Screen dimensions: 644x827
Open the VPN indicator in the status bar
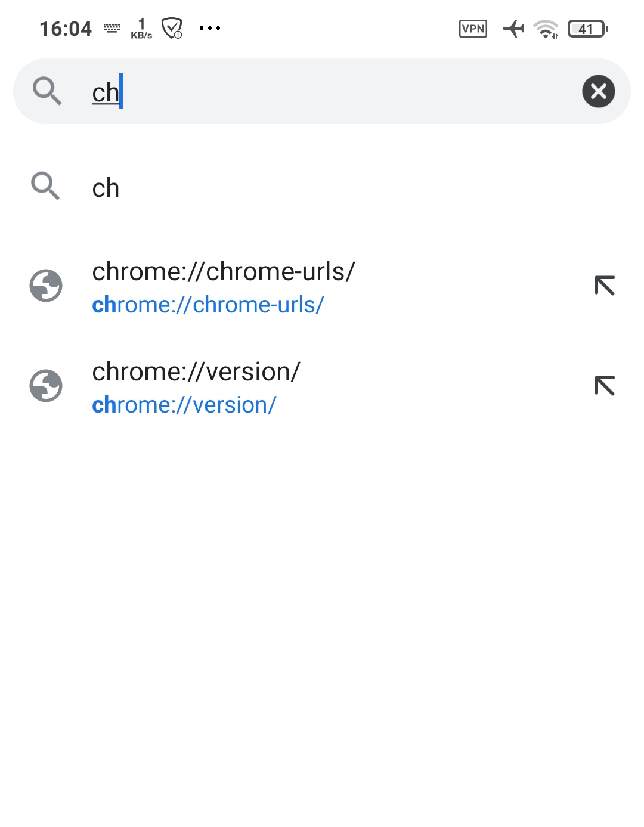coord(473,27)
